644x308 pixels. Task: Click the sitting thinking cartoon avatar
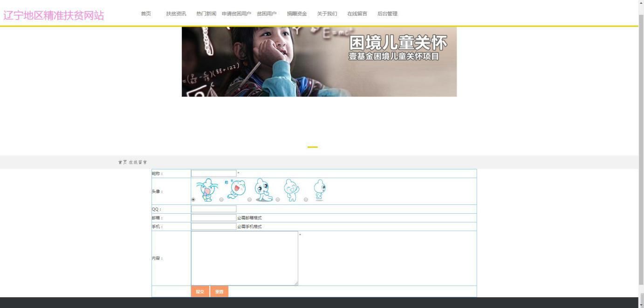coord(264,190)
